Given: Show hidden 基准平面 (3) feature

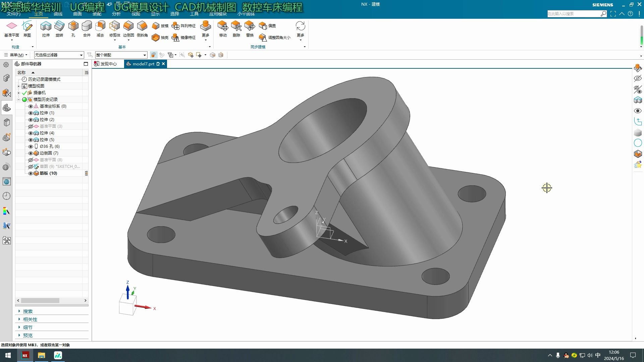Looking at the screenshot, I should (x=31, y=126).
